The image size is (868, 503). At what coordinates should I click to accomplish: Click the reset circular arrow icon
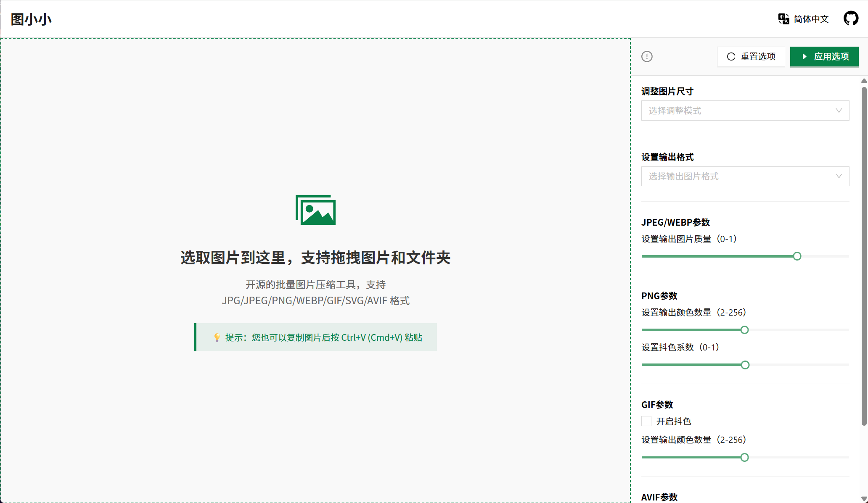coord(731,57)
